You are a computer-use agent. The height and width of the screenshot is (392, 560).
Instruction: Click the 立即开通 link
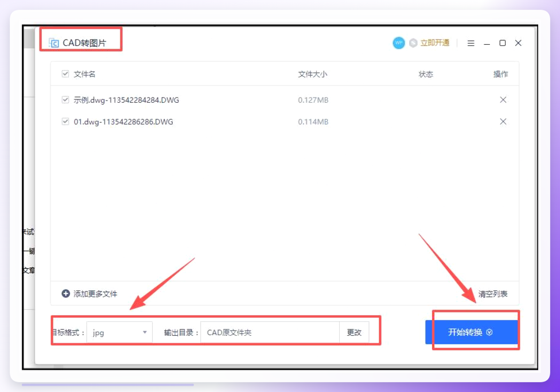pos(435,43)
